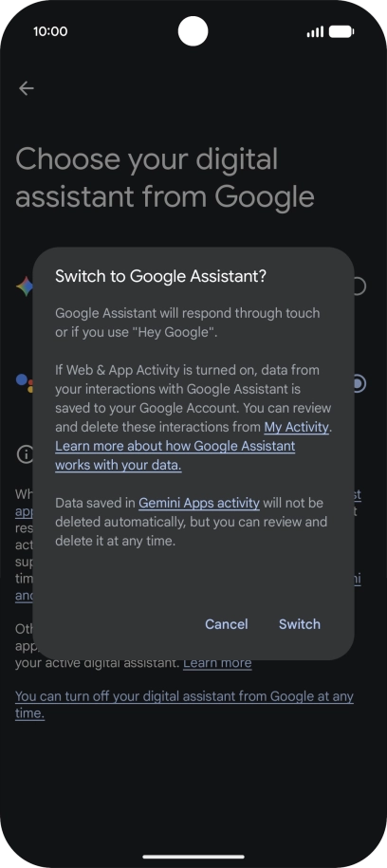Tap the signal strength bars icon
387x868 pixels.
[x=315, y=32]
